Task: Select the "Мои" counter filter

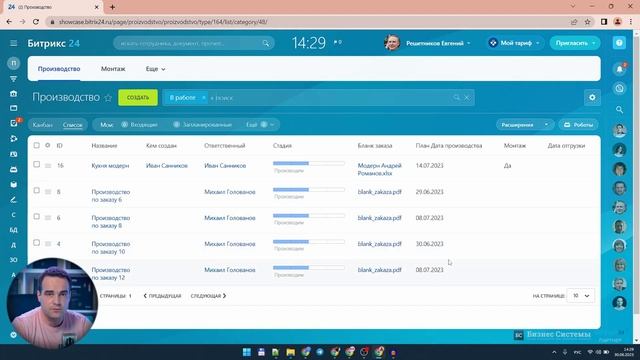Action: pos(106,125)
